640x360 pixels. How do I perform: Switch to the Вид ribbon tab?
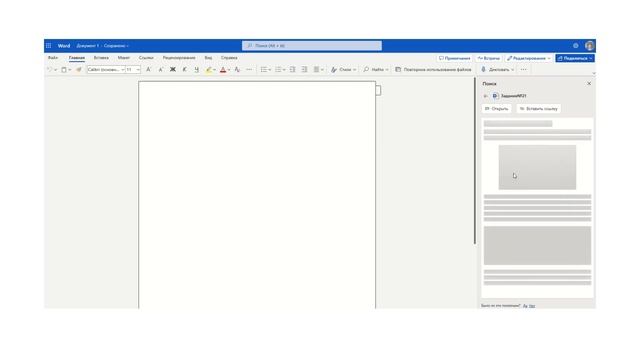coord(208,58)
